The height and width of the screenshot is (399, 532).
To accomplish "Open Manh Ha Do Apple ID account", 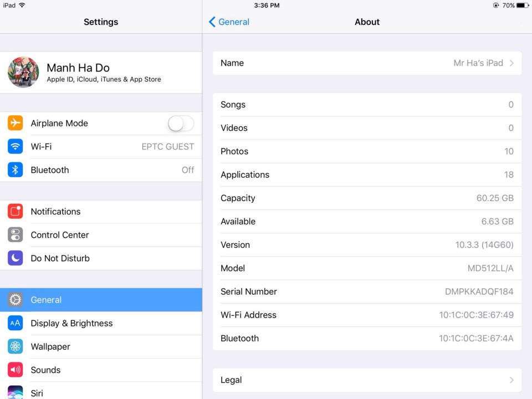I will (101, 72).
